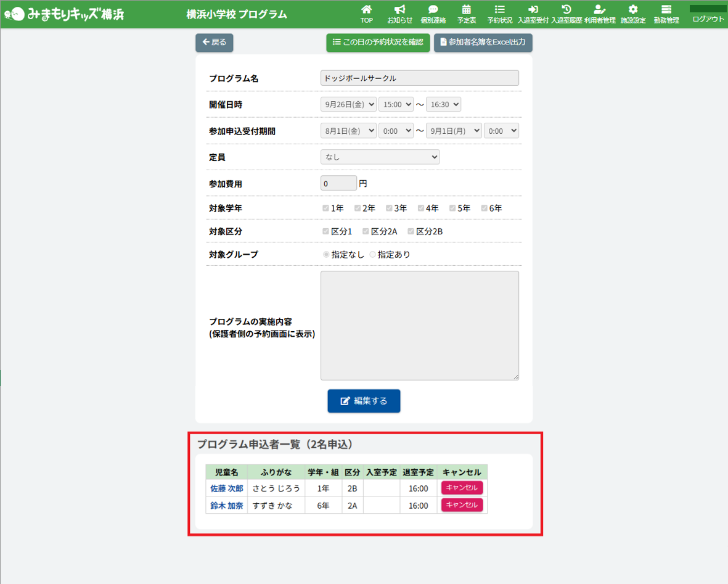Screen dimensions: 728x584
Task: Expand the 定員 dropdown
Action: (380, 157)
